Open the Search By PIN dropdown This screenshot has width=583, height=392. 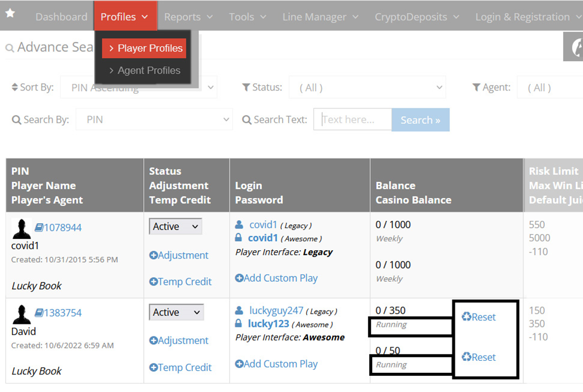tap(154, 120)
